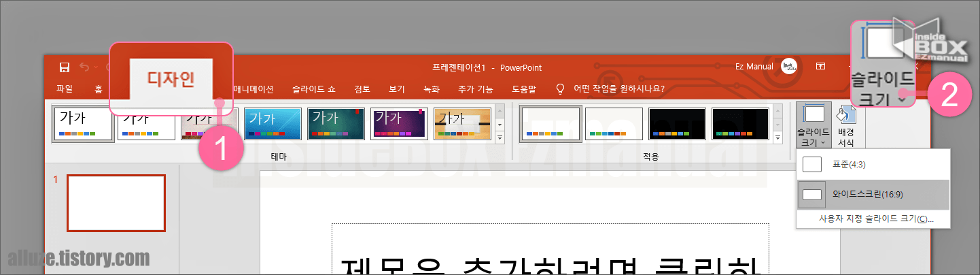
Task: Open the 슬라이드 쇼 tab
Action: click(x=314, y=88)
